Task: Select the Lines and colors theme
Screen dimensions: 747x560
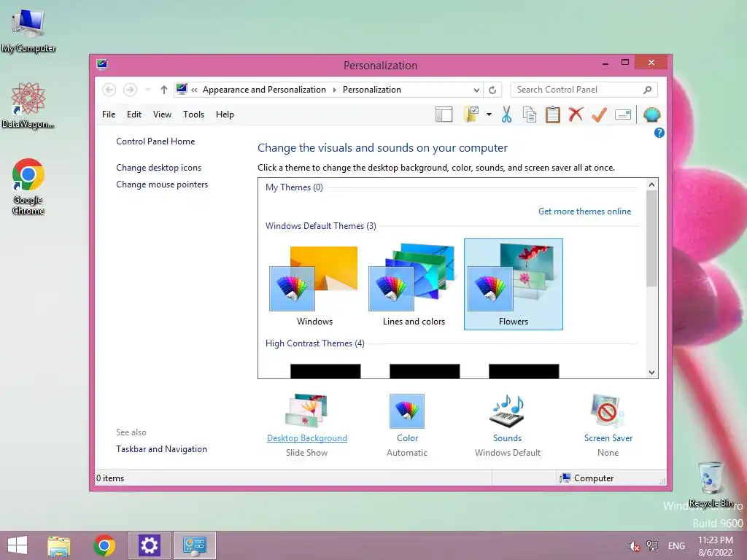Action: 414,284
